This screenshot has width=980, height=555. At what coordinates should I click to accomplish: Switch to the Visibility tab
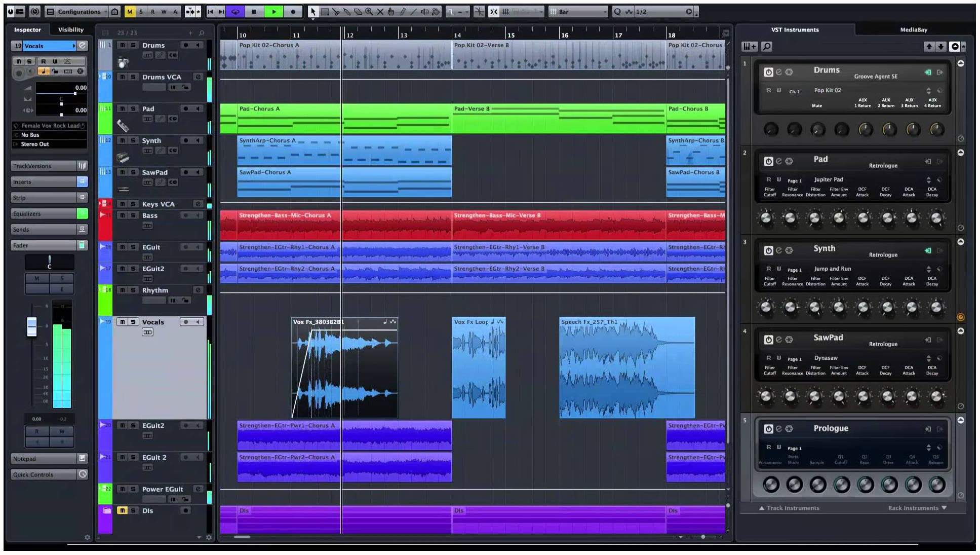71,30
